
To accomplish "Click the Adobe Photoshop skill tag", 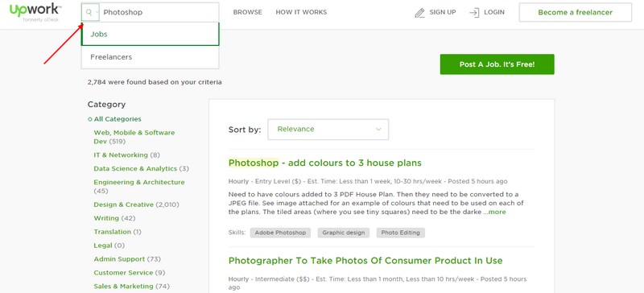I will pyautogui.click(x=280, y=233).
